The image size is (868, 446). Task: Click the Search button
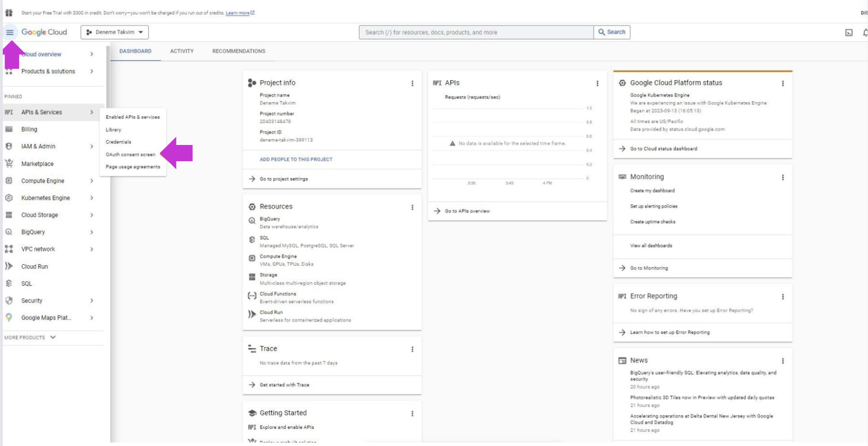click(x=612, y=32)
